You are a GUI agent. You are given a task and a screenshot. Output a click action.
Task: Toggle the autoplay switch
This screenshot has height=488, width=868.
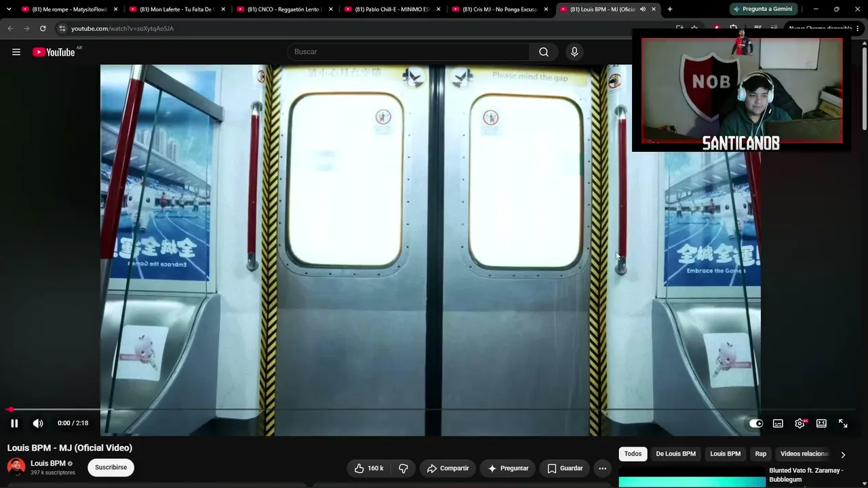756,423
